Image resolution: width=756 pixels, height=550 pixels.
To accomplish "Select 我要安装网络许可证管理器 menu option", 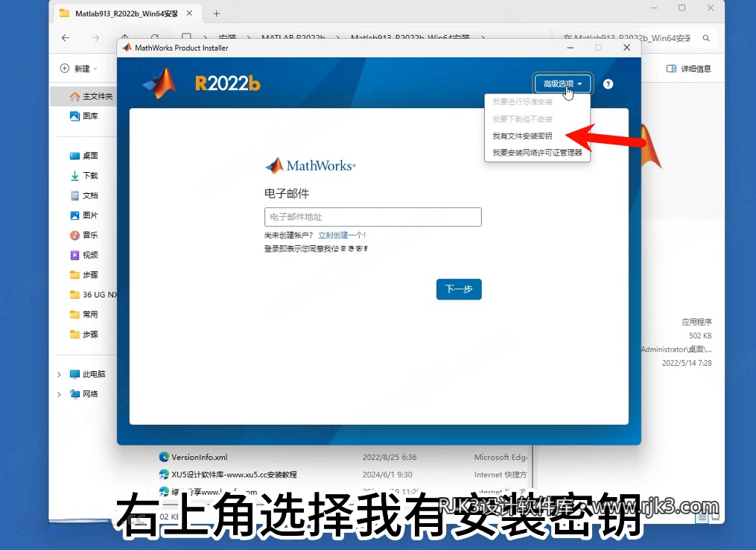I will 537,153.
